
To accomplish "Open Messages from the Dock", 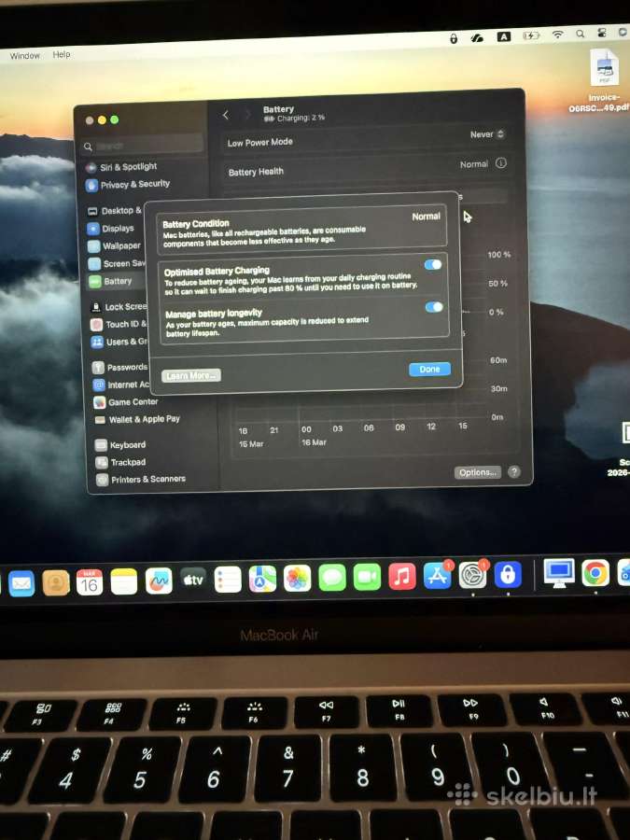I will pyautogui.click(x=332, y=578).
